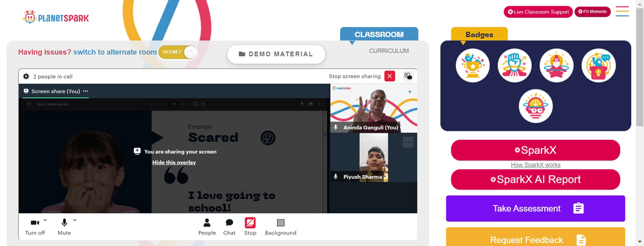644x246 pixels.
Task: Hide the screen sharing overlay
Action: coord(174,163)
